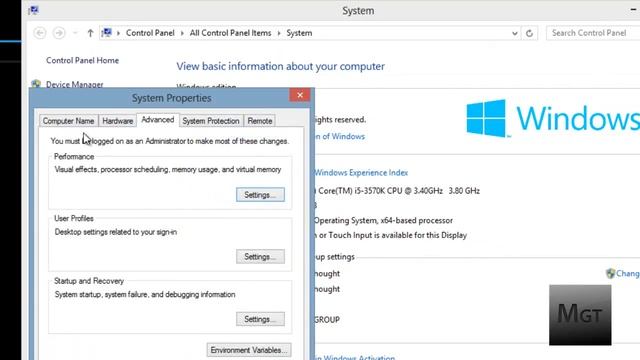Click Change settings shield icon
This screenshot has width=640, height=360.
(610, 273)
